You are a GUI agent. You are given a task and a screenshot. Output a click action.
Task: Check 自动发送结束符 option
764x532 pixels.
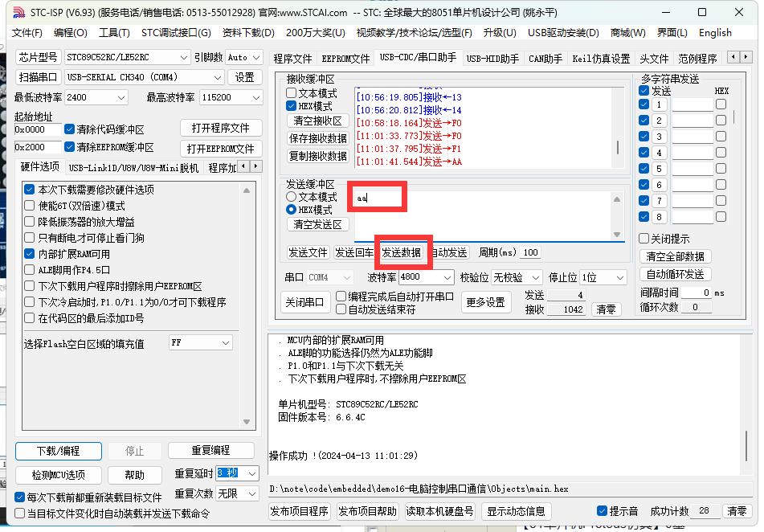pos(341,309)
